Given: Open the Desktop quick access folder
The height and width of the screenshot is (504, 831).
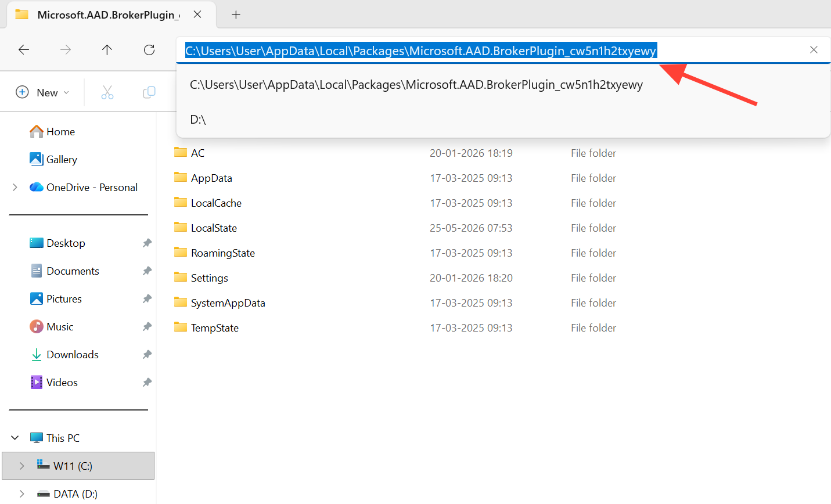Looking at the screenshot, I should click(66, 243).
